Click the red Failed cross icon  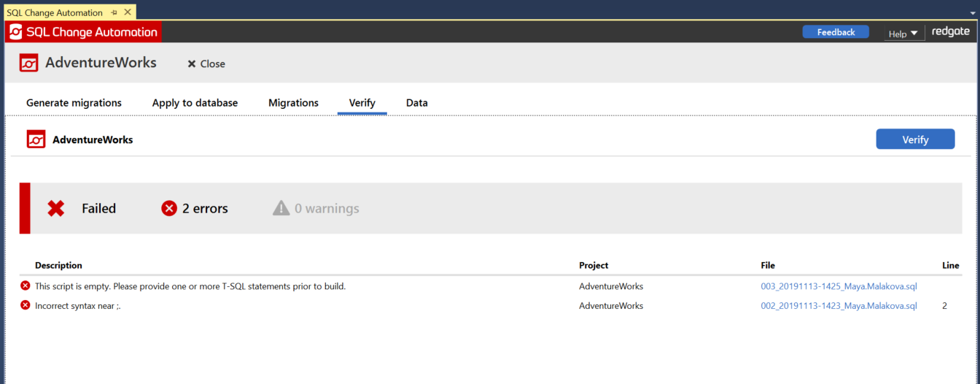pos(56,208)
